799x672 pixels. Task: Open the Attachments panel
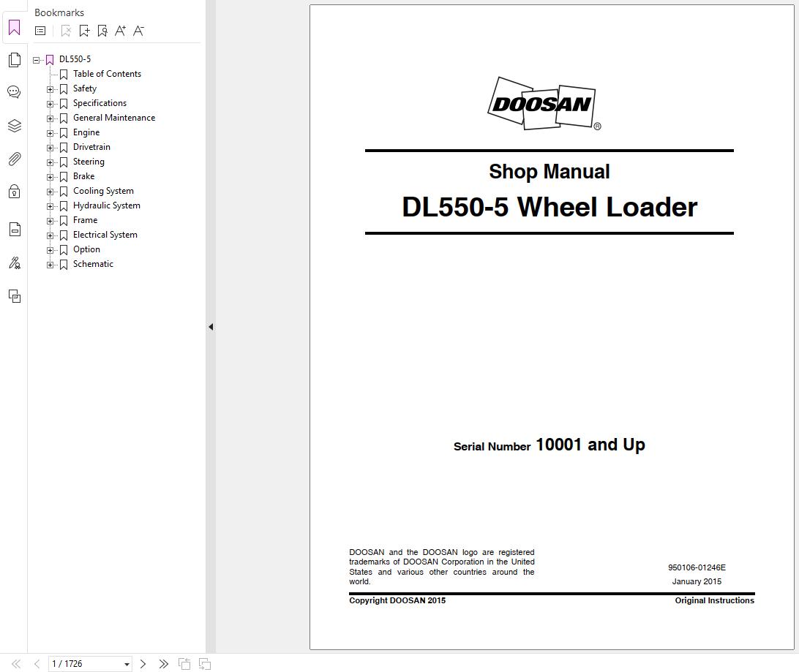click(x=14, y=159)
